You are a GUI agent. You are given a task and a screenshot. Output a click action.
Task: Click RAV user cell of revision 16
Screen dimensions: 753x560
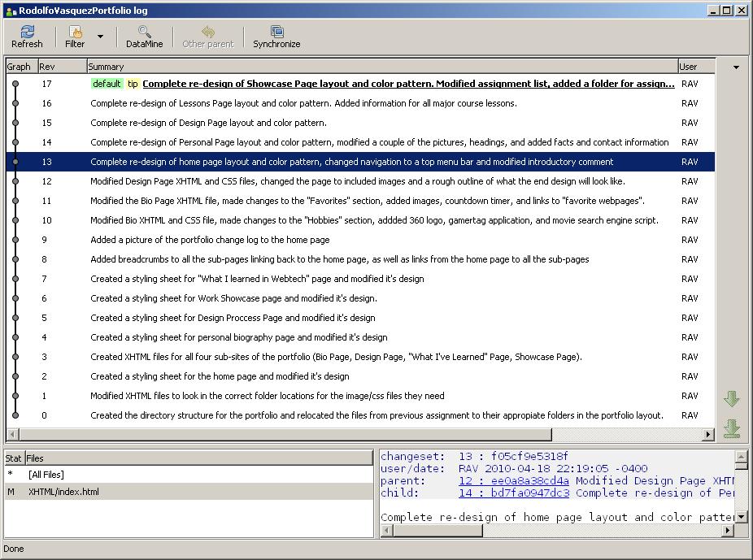click(x=690, y=103)
